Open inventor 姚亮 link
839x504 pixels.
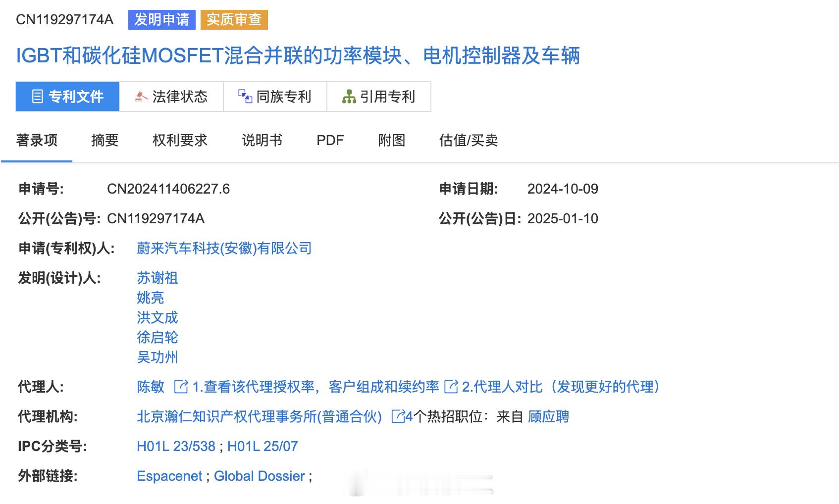150,298
